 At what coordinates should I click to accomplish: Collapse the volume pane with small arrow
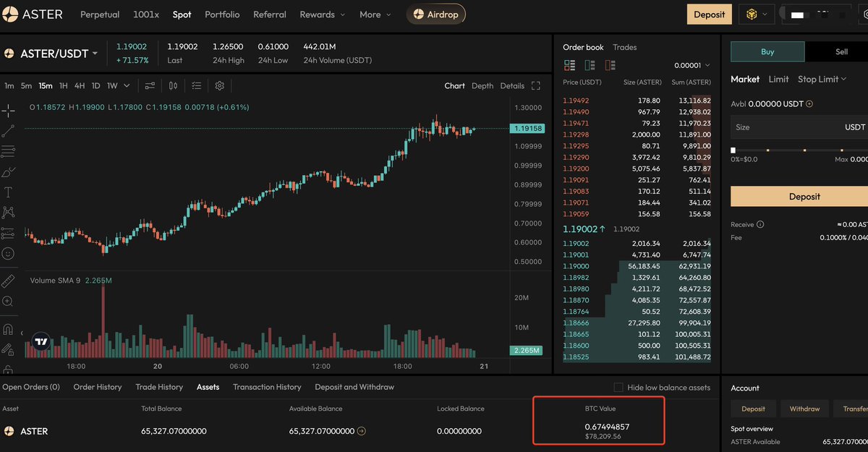21,333
